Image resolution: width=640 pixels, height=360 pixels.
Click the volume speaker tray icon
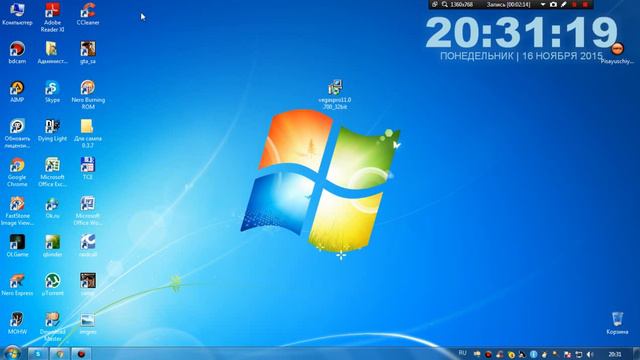589,354
